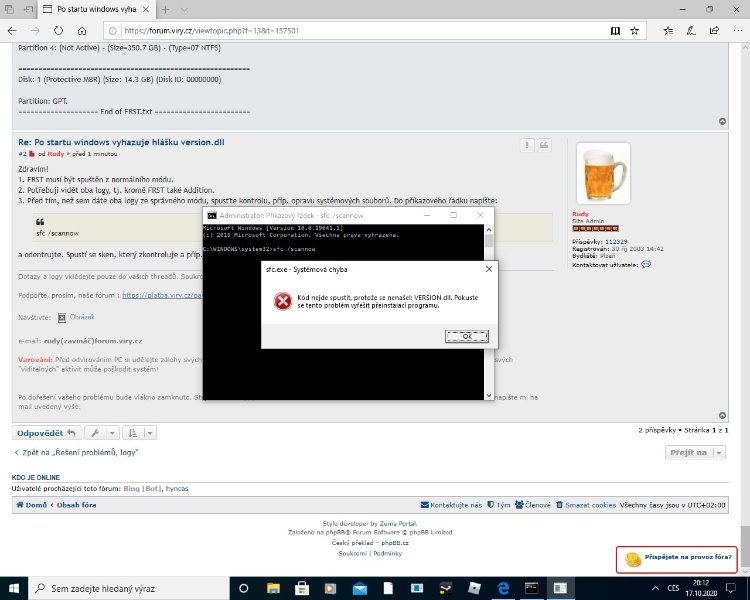Open the contact user speech bubble icon

[x=646, y=264]
